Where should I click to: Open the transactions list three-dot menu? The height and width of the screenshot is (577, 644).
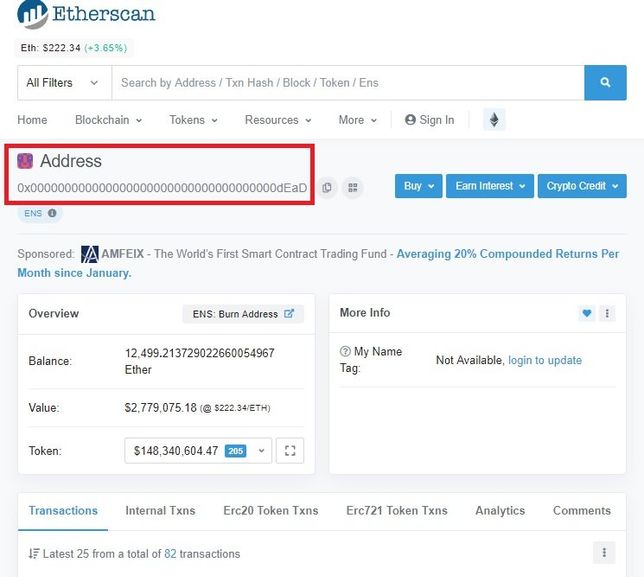tap(603, 553)
